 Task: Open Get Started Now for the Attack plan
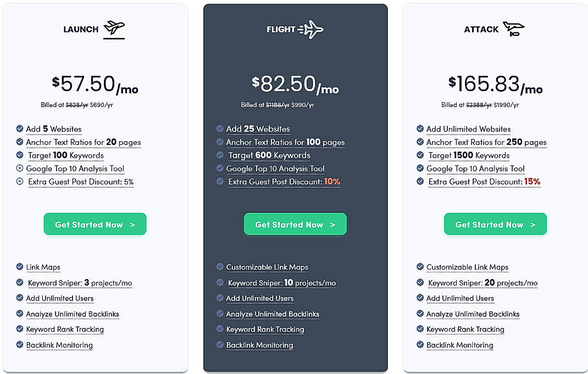point(495,224)
